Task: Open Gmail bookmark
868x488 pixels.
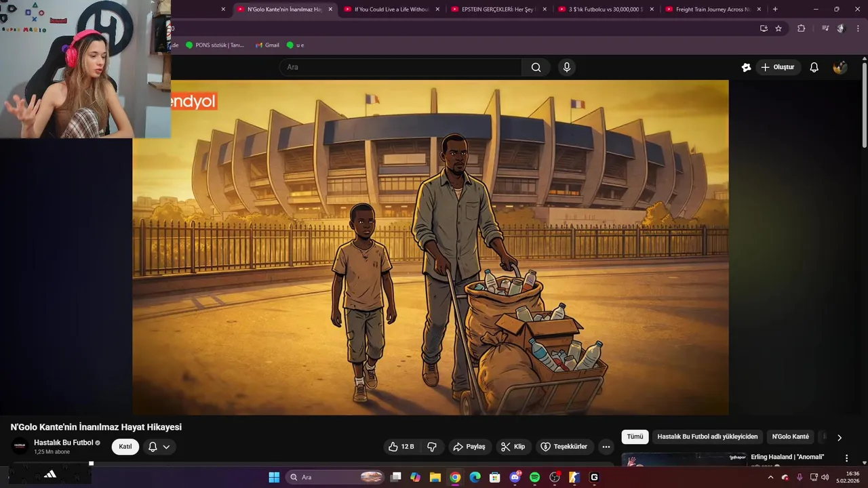Action: click(x=267, y=45)
